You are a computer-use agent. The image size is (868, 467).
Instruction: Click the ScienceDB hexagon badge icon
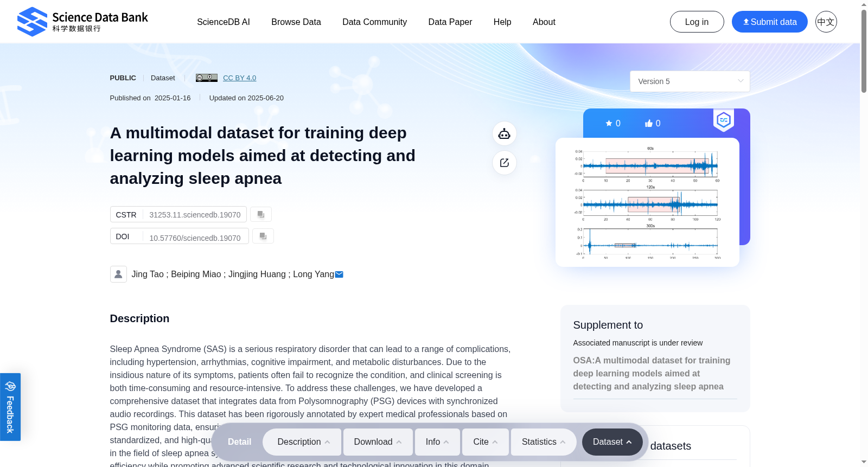pyautogui.click(x=724, y=120)
